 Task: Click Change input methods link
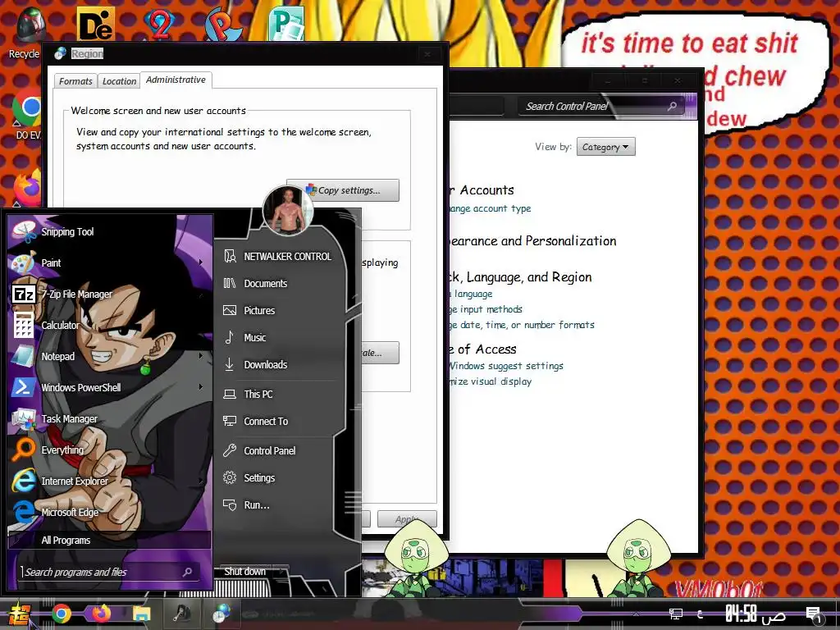pyautogui.click(x=486, y=309)
